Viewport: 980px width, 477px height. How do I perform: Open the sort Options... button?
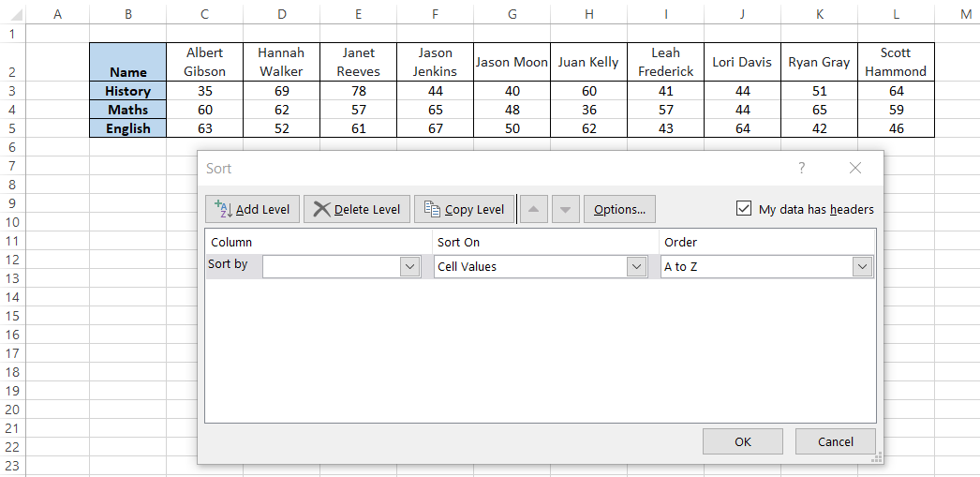click(619, 209)
